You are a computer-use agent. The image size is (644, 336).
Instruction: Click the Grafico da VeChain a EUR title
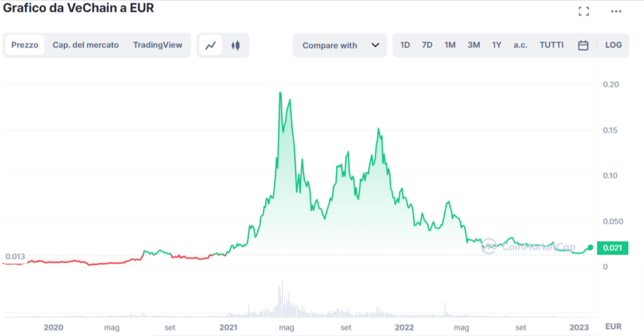point(79,8)
